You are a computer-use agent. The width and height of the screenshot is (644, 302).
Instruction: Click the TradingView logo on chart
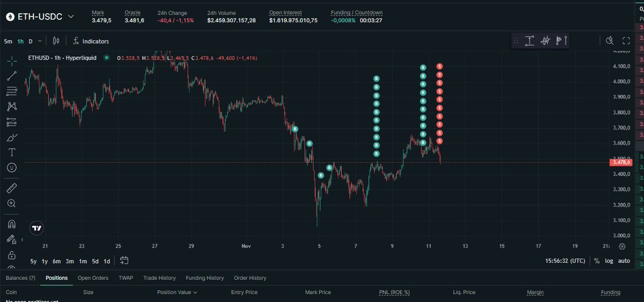tap(36, 228)
